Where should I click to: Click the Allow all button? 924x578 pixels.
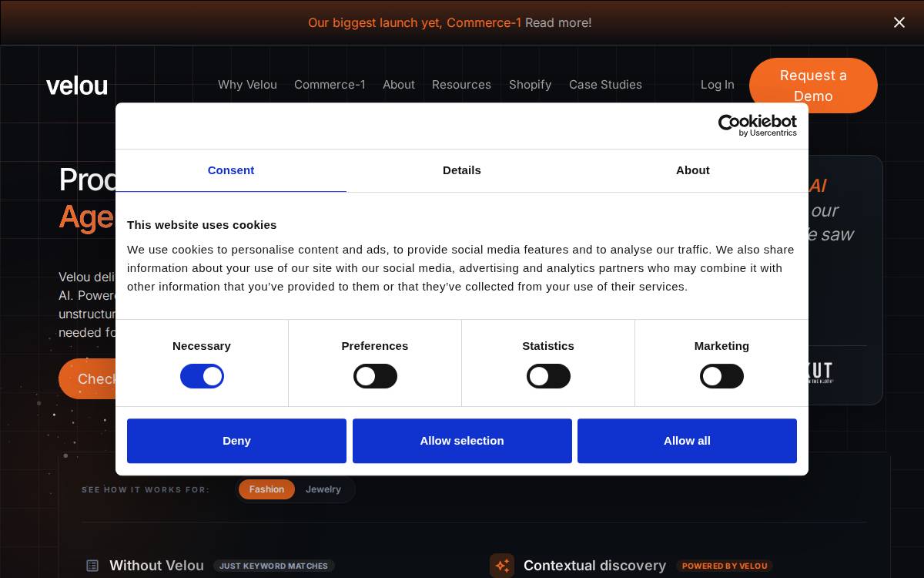tap(687, 441)
